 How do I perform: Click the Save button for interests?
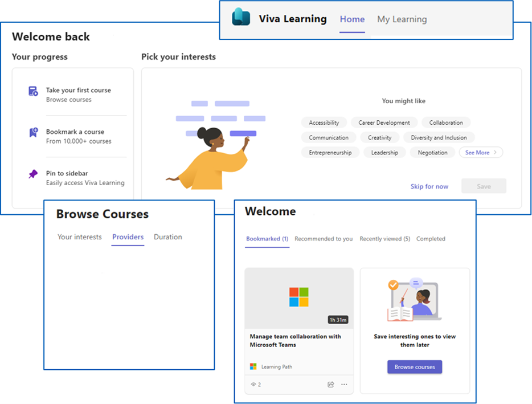click(x=484, y=186)
